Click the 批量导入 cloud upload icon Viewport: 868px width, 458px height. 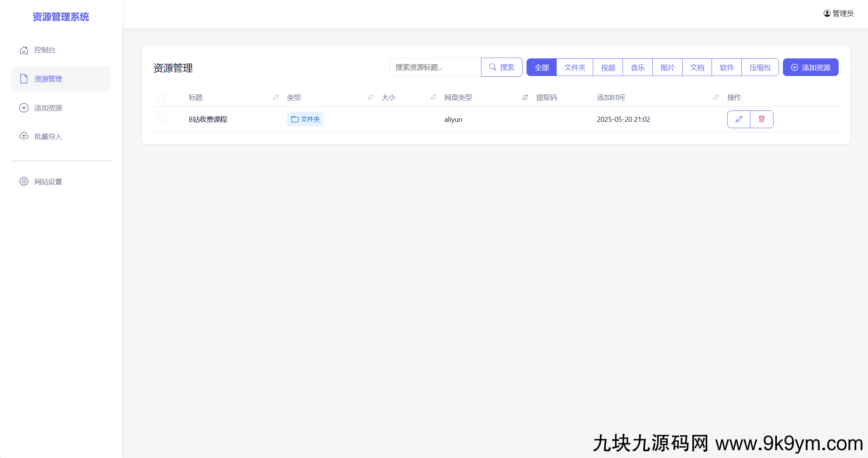(24, 136)
